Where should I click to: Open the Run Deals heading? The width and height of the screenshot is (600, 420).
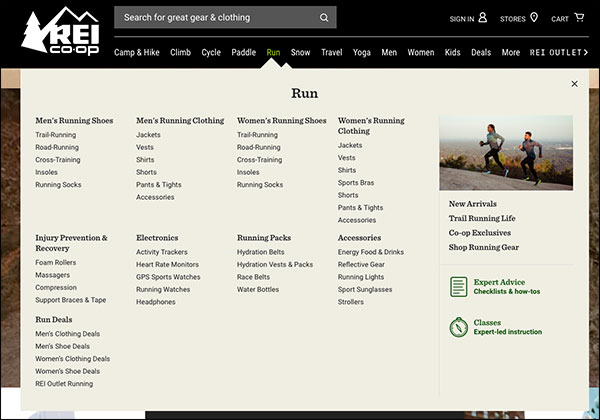tap(54, 319)
